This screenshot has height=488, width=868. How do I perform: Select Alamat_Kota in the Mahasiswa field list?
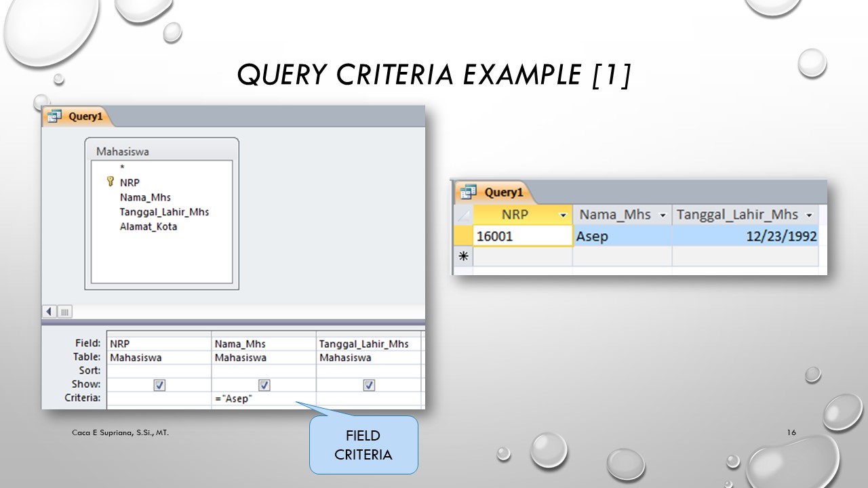pos(149,226)
